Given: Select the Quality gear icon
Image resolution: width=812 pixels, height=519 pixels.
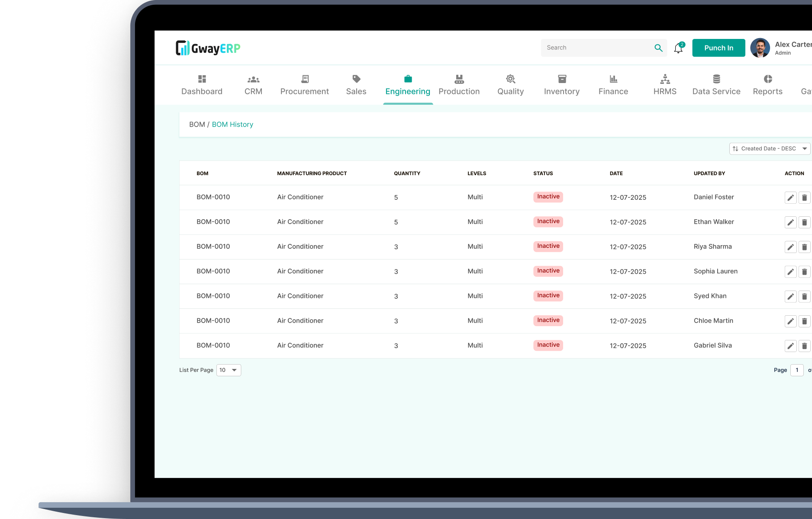Looking at the screenshot, I should click(x=510, y=79).
